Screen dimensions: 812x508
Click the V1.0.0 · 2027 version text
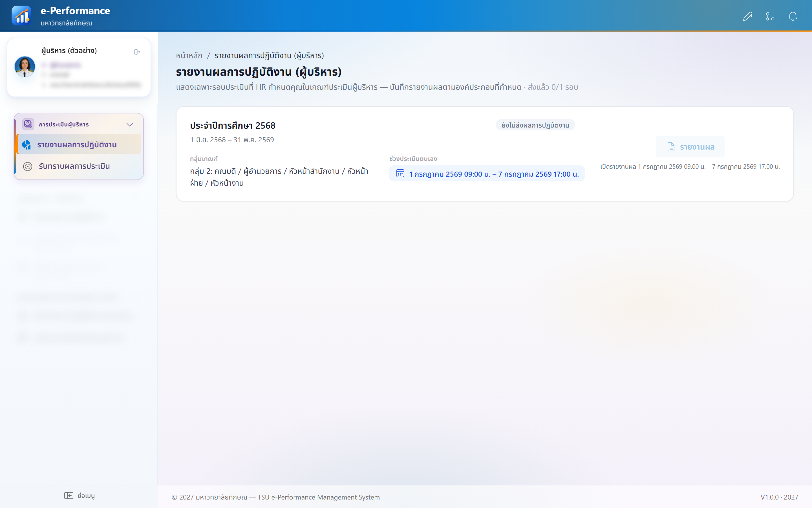pos(779,497)
